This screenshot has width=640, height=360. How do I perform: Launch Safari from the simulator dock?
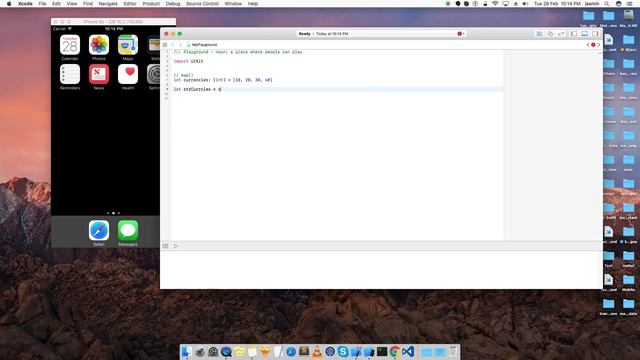tap(99, 231)
